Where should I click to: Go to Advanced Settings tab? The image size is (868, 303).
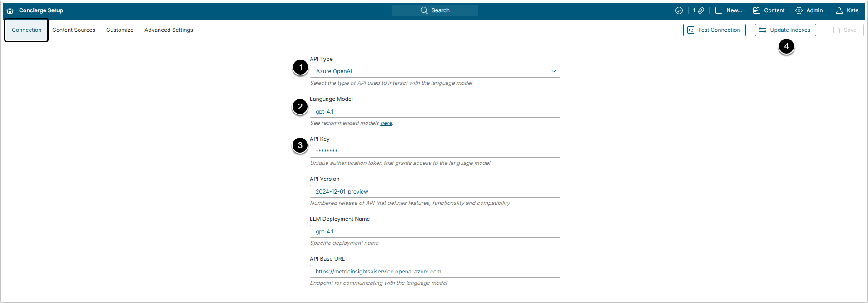[169, 30]
